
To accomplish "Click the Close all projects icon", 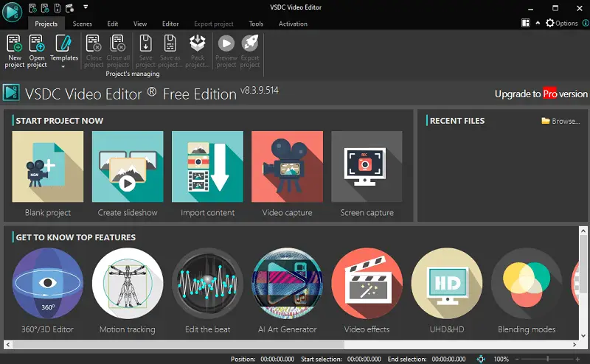I will (118, 43).
